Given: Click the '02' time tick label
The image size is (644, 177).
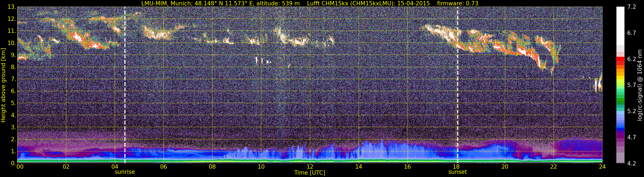Looking at the screenshot, I should 66,167.
